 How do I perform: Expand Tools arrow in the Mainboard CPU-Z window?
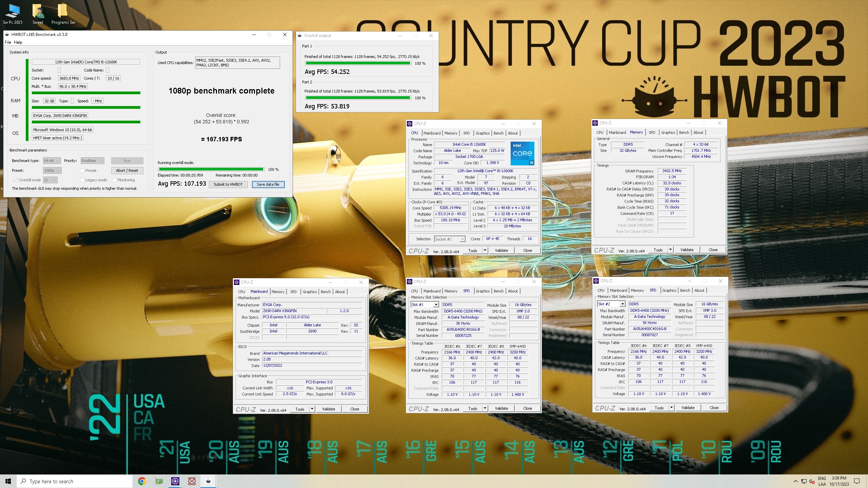point(312,409)
